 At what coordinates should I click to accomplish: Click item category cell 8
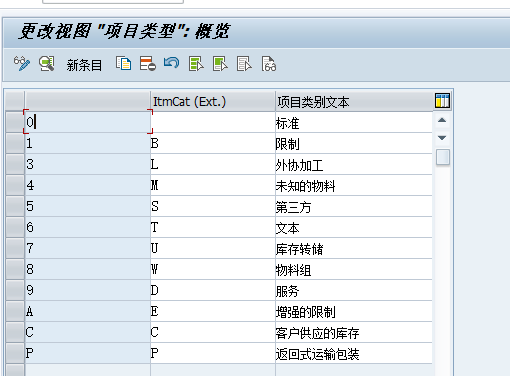[x=88, y=269]
